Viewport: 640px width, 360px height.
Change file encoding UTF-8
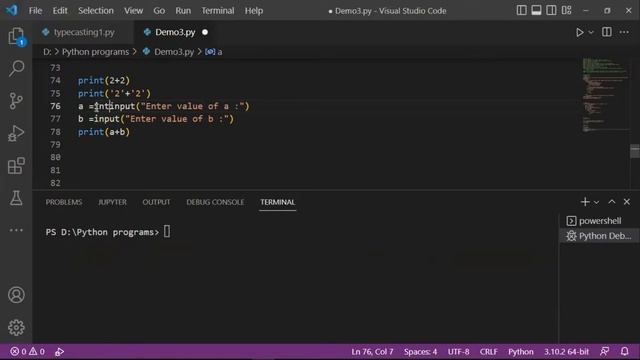[x=458, y=351]
